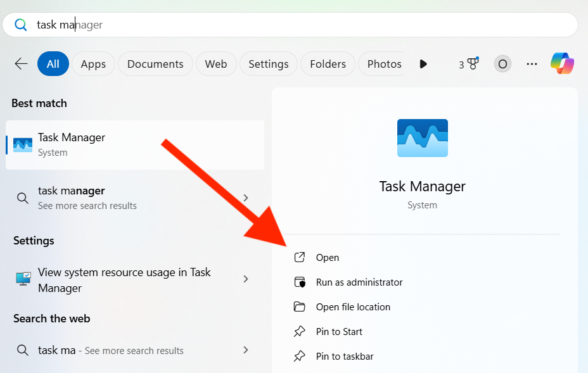Expand the 'task ma' web result chevron
The width and height of the screenshot is (588, 373).
pyautogui.click(x=246, y=350)
